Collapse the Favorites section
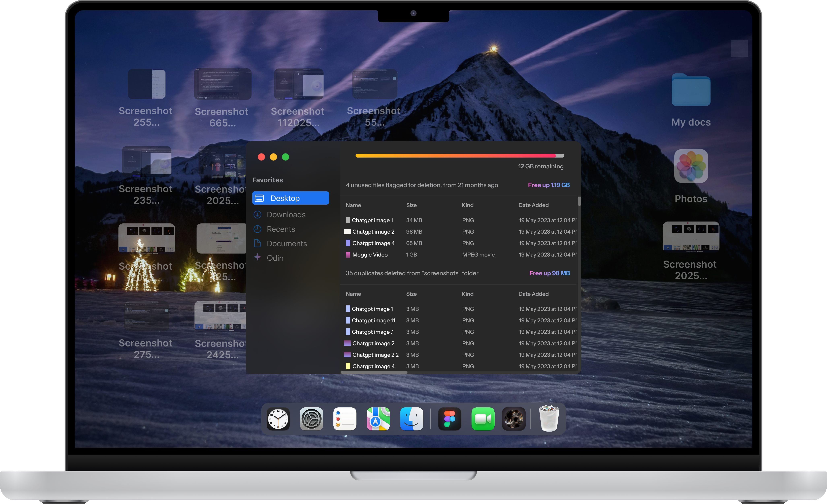This screenshot has width=827, height=504. [x=267, y=180]
